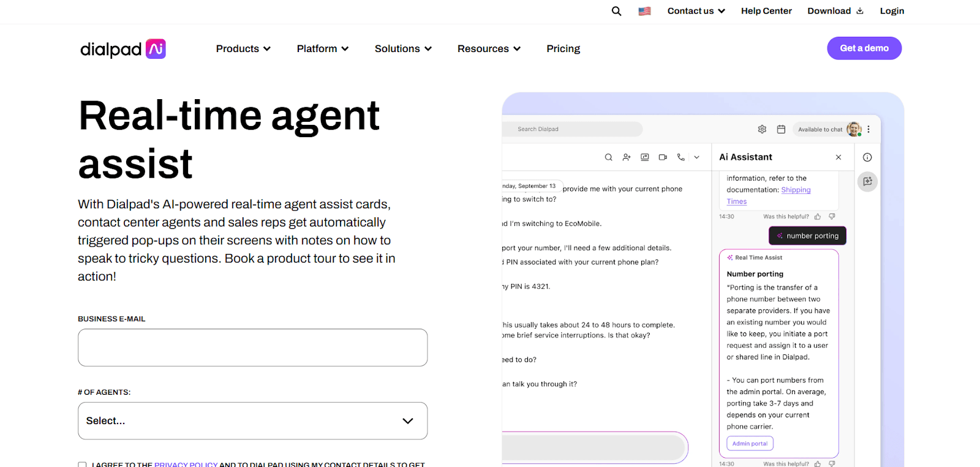Click the Get a demo button
The height and width of the screenshot is (467, 980).
coord(864,48)
